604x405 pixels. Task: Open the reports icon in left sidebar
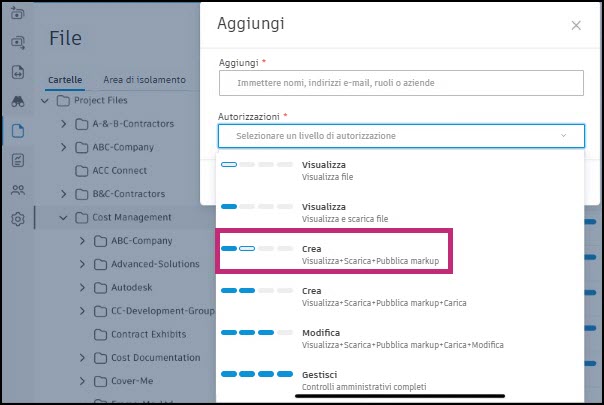tap(18, 160)
